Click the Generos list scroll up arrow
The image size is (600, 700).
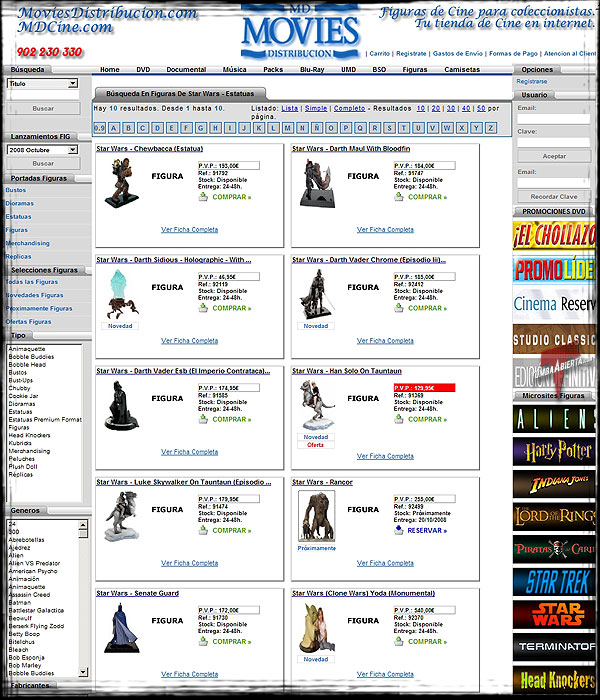83,525
